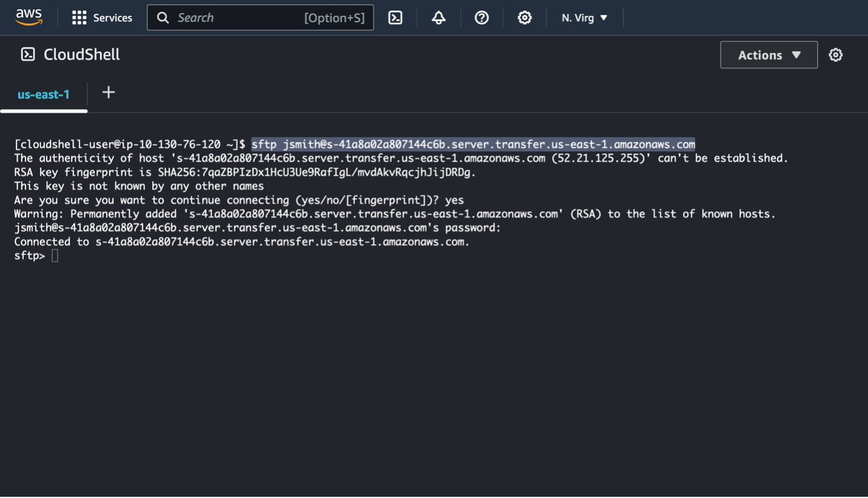868x498 pixels.
Task: Click the highlighted sftp jsmith command
Action: point(473,144)
